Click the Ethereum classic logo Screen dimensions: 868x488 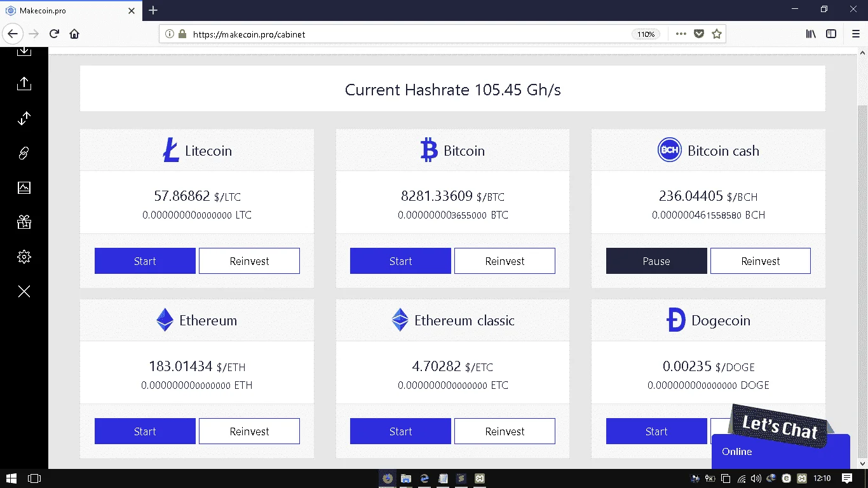[400, 320]
